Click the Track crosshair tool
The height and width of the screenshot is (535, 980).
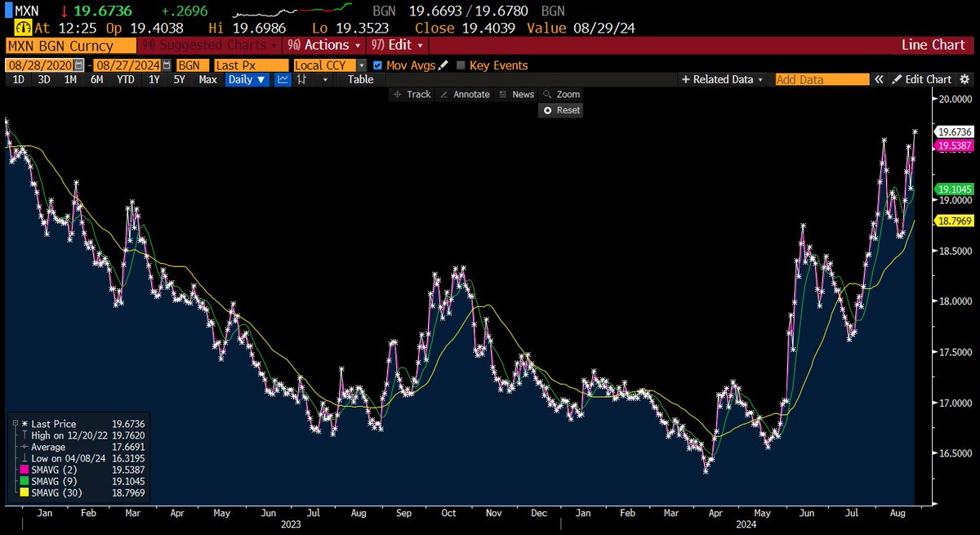point(412,95)
